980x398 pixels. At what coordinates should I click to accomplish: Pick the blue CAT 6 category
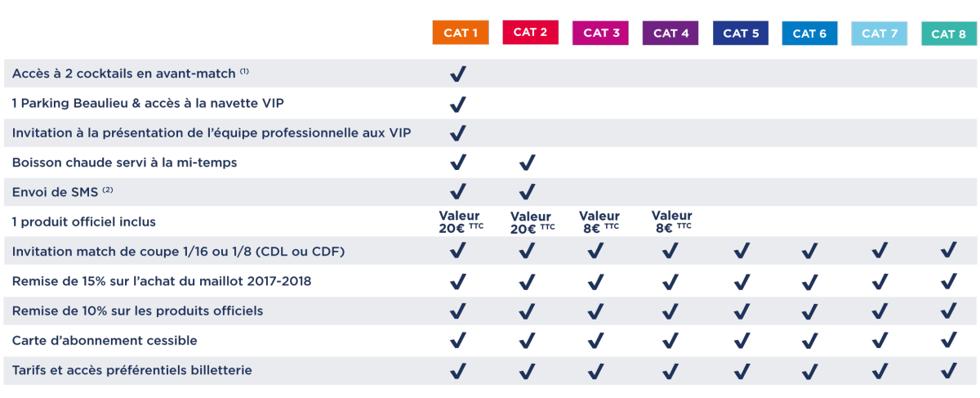tap(809, 34)
